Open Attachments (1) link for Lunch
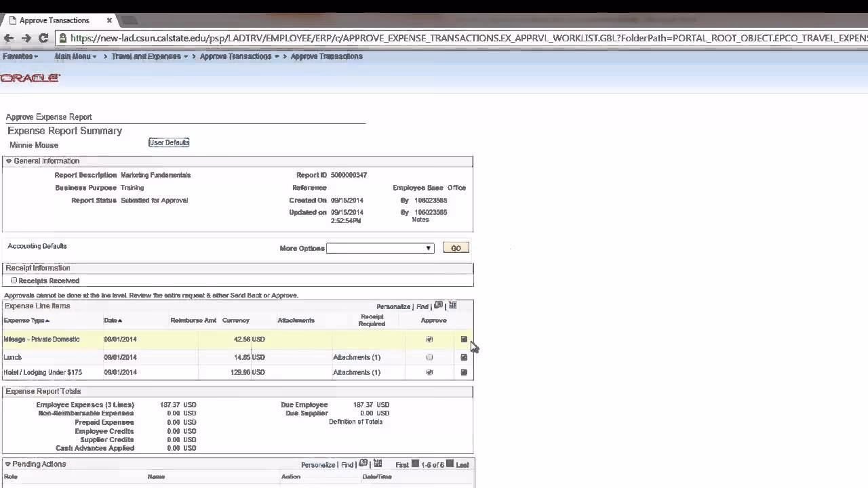This screenshot has width=868, height=488. pyautogui.click(x=356, y=357)
